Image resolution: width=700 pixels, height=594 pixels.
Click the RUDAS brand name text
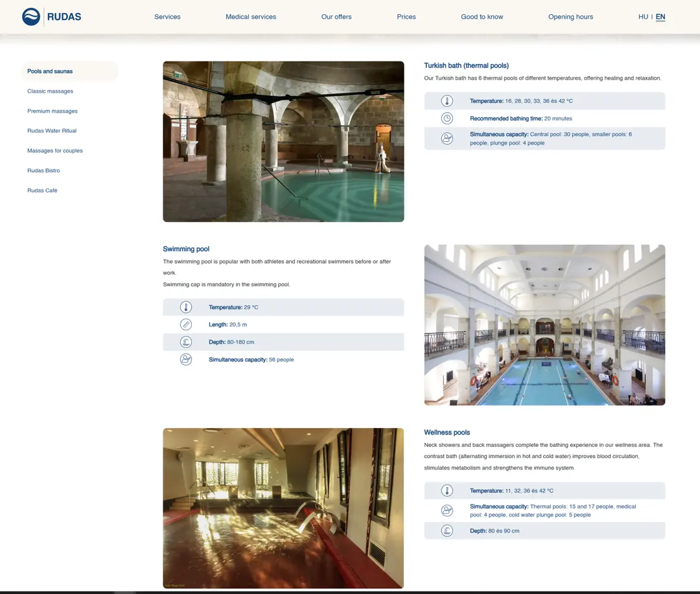pyautogui.click(x=64, y=17)
